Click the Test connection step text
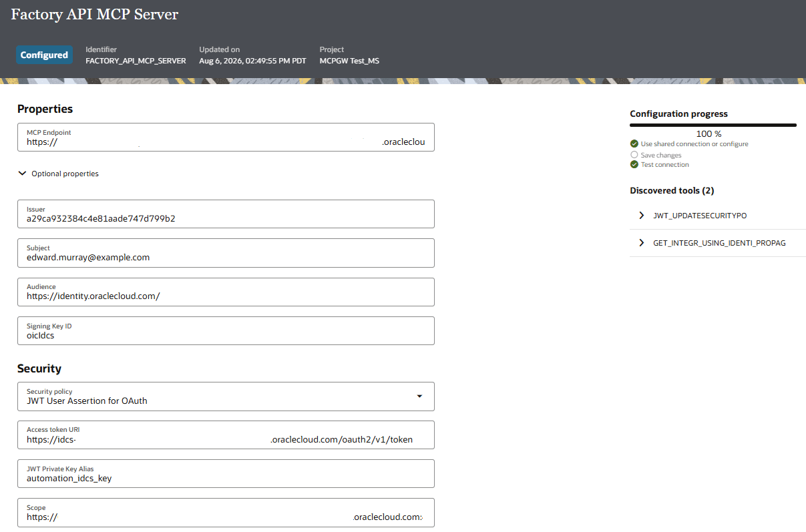The width and height of the screenshot is (806, 532). [x=665, y=164]
